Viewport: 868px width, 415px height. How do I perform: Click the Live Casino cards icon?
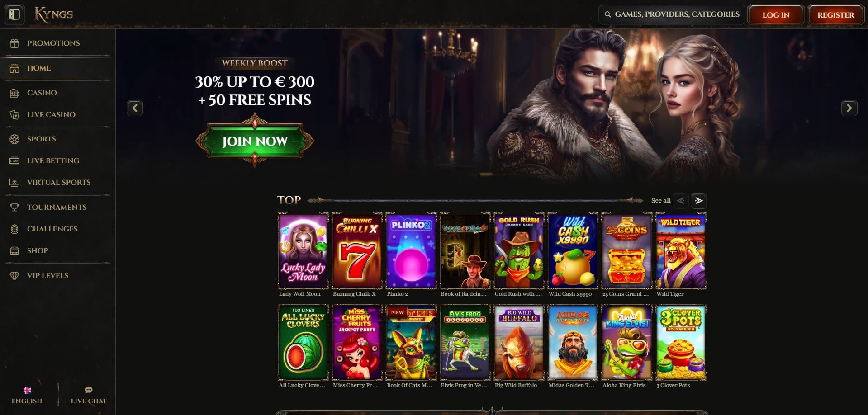tap(14, 115)
